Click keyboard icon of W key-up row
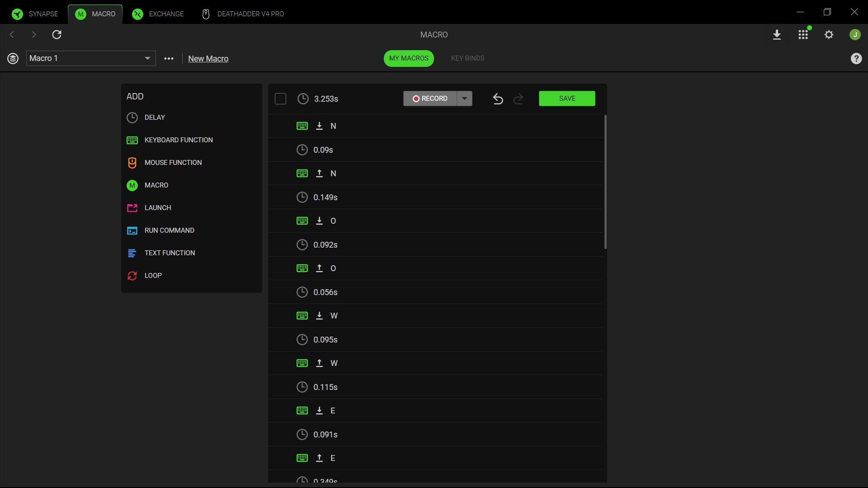 [x=302, y=363]
